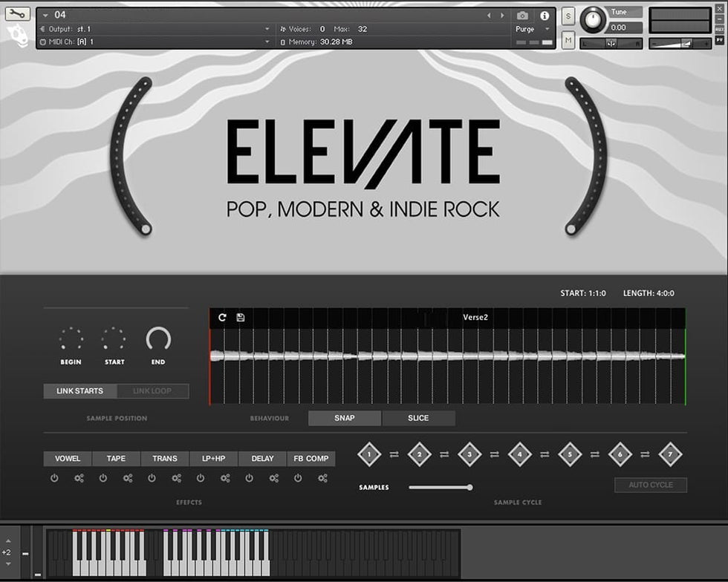Open the DELAY effect settings gear
This screenshot has height=582, width=728.
(x=273, y=478)
